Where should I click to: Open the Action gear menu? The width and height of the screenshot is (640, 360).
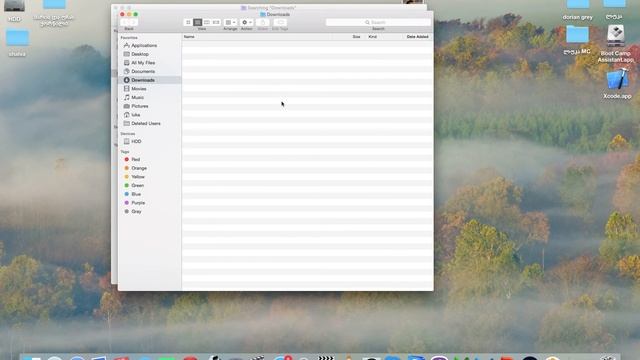click(x=247, y=22)
